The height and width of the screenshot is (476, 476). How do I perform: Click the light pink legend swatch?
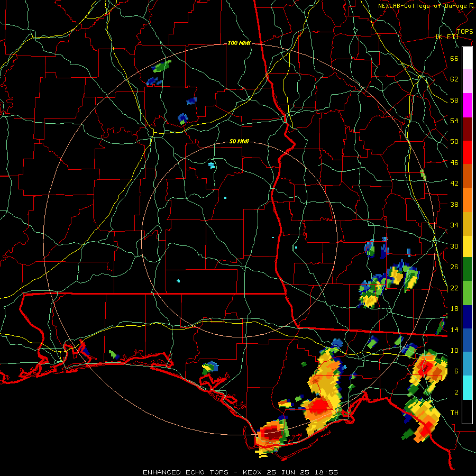click(x=467, y=81)
